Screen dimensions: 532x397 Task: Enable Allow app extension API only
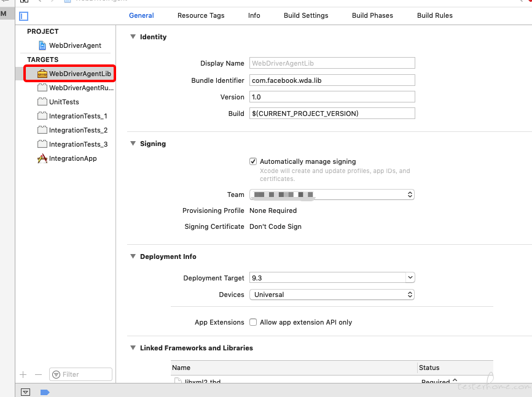pyautogui.click(x=253, y=322)
